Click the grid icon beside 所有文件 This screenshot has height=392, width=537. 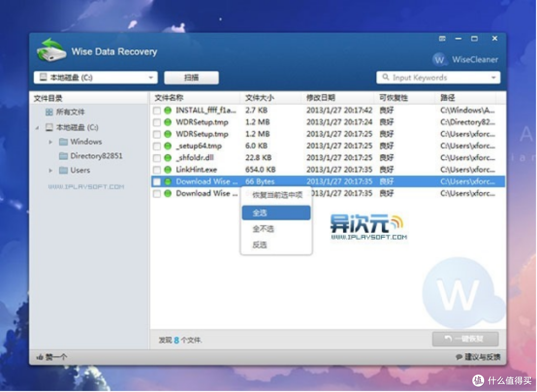click(49, 112)
